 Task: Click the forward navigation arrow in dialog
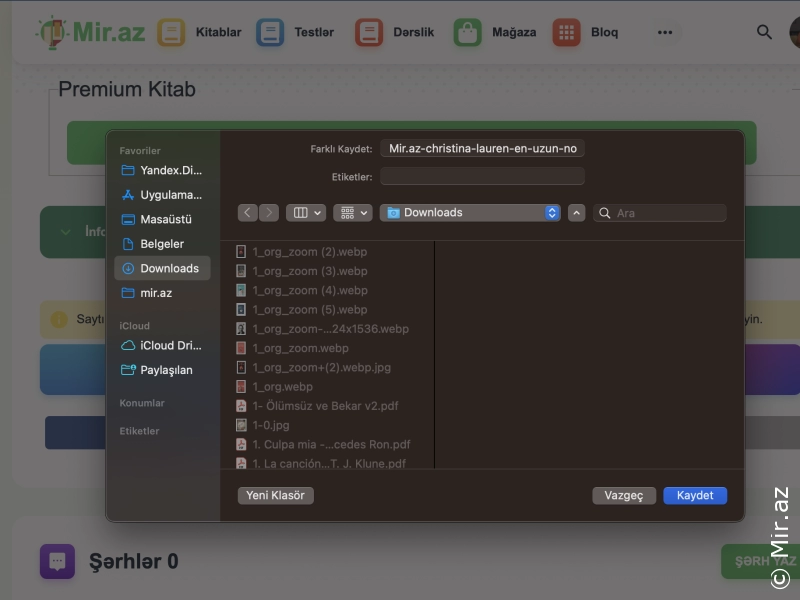pos(269,213)
